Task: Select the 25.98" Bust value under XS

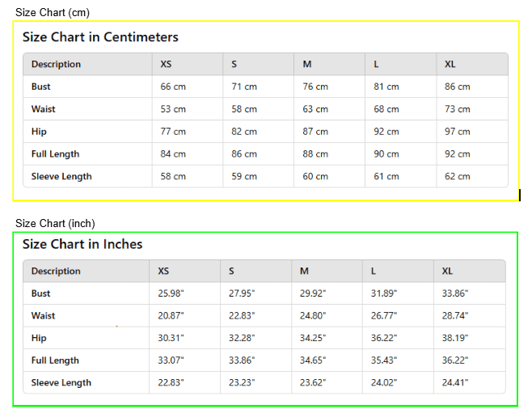Action: click(171, 293)
